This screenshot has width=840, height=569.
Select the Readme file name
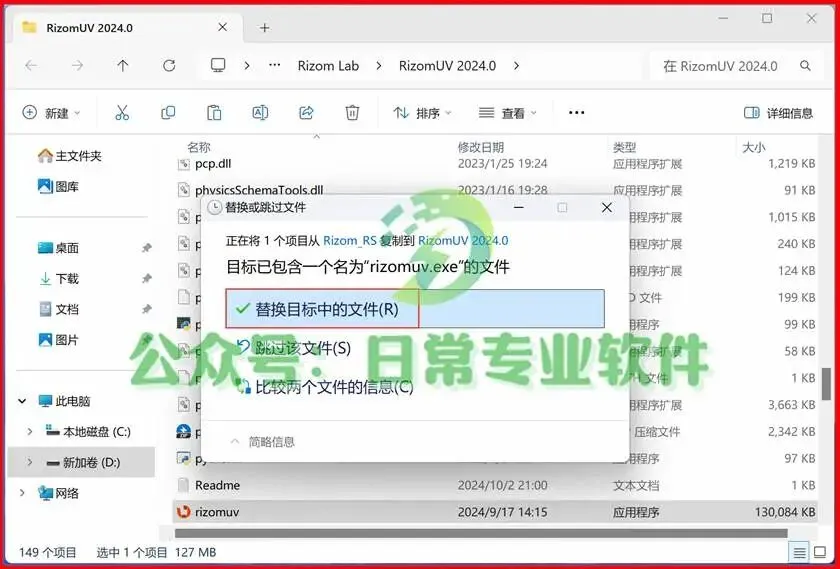[218, 485]
